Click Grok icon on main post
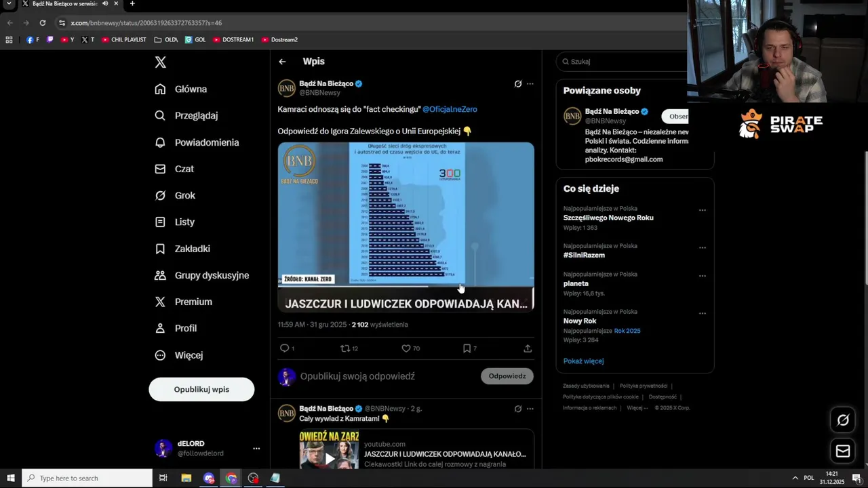This screenshot has width=868, height=488. pyautogui.click(x=518, y=84)
